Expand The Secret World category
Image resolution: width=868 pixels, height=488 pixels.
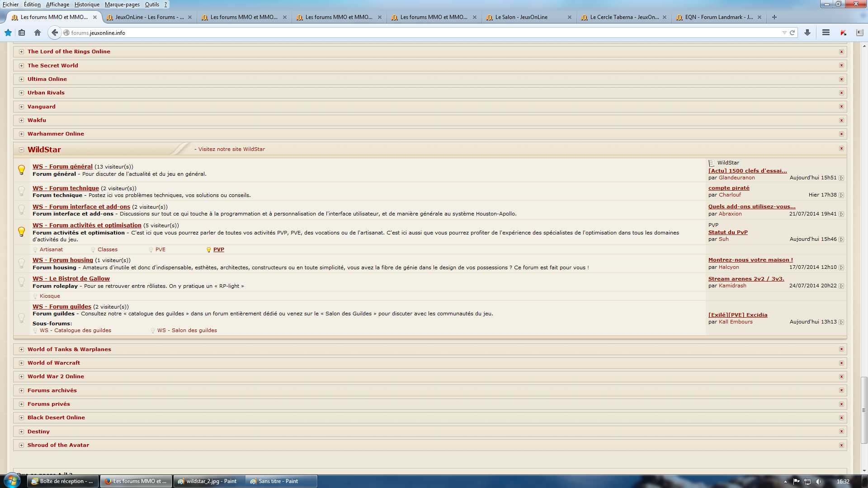(x=21, y=66)
